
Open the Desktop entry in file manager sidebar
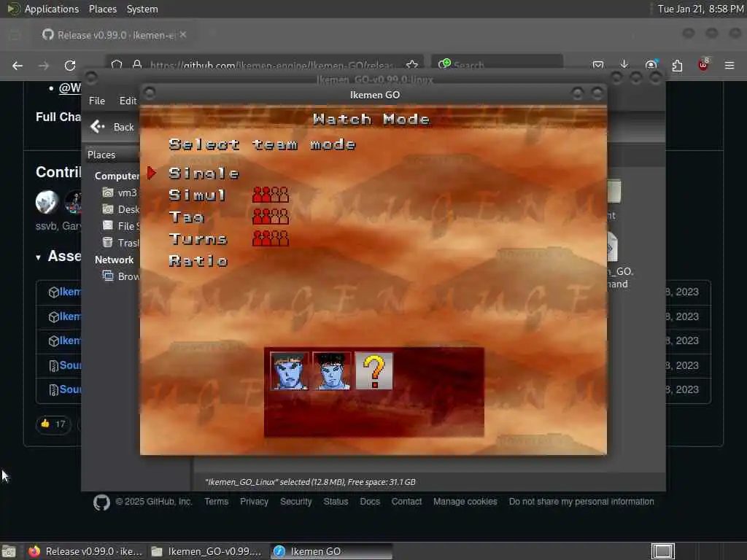pyautogui.click(x=120, y=209)
